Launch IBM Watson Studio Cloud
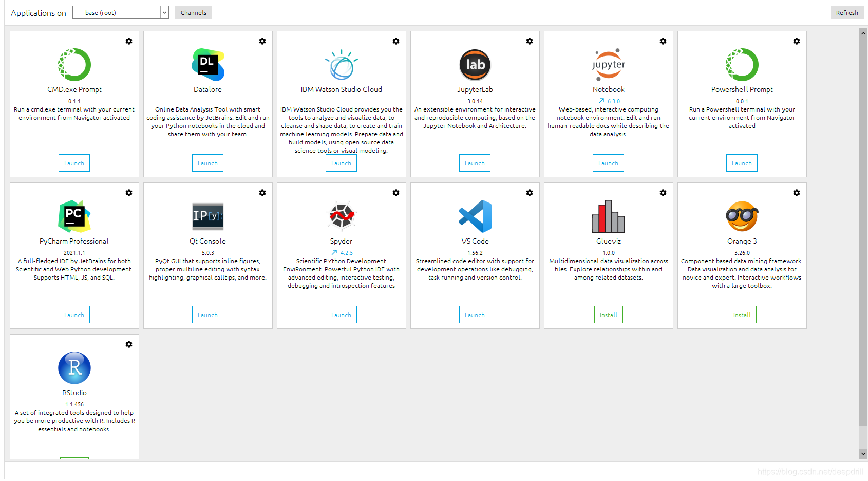This screenshot has width=868, height=481. coord(341,163)
